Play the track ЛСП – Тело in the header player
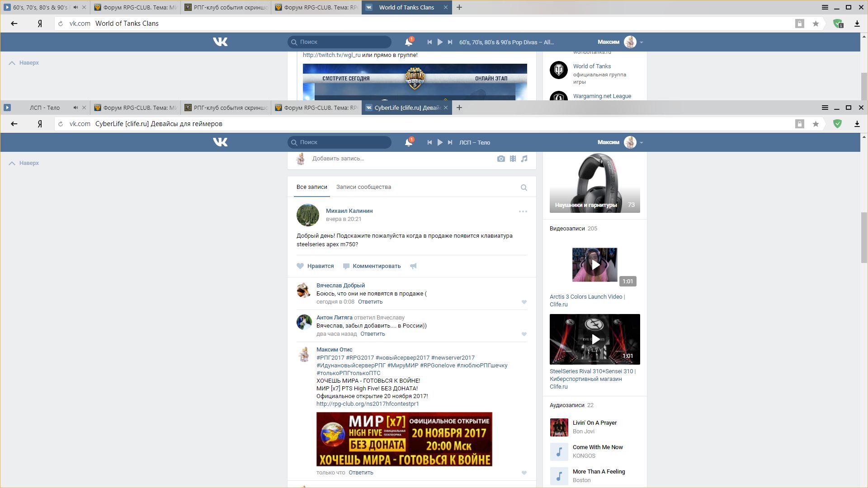This screenshot has width=868, height=488. [x=440, y=142]
